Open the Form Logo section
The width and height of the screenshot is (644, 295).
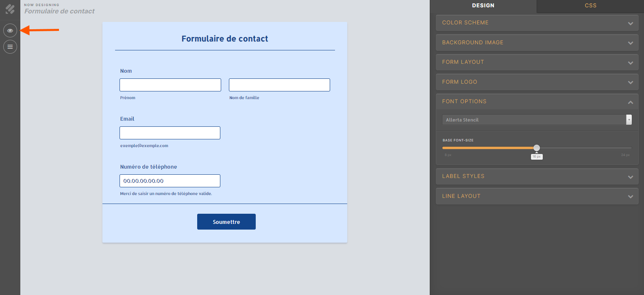537,82
